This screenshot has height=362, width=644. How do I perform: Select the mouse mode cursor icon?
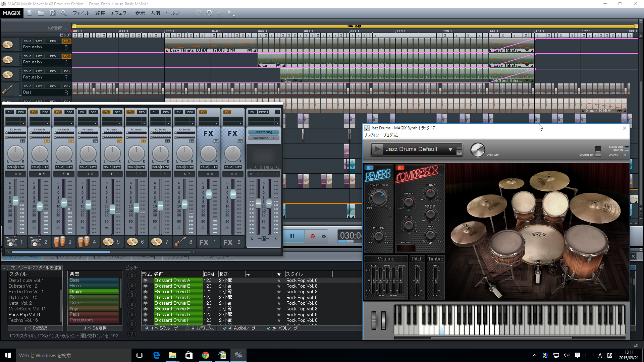(x=230, y=13)
